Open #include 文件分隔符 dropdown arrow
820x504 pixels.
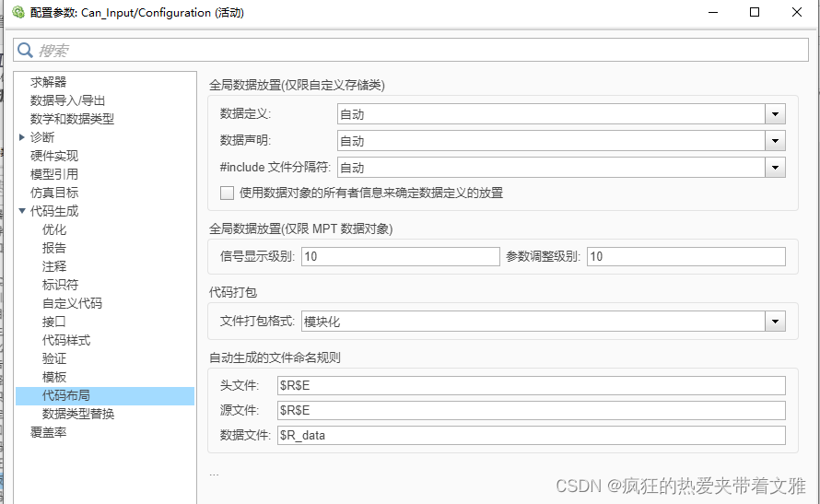click(x=775, y=168)
